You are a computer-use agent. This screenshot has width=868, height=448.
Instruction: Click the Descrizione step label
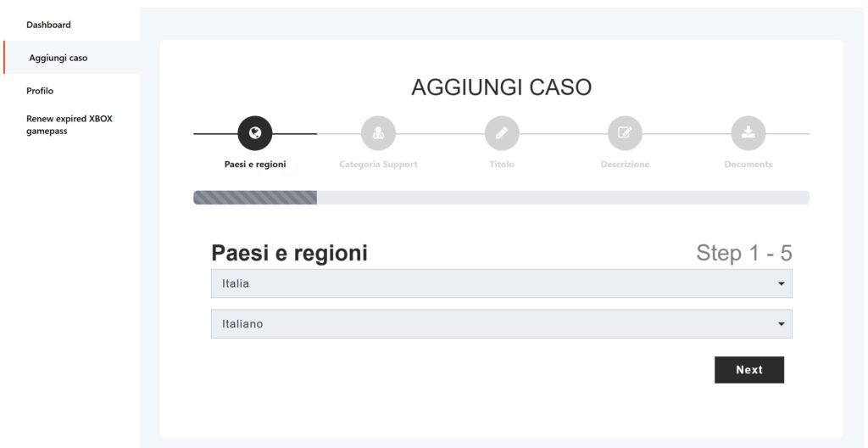tap(625, 165)
